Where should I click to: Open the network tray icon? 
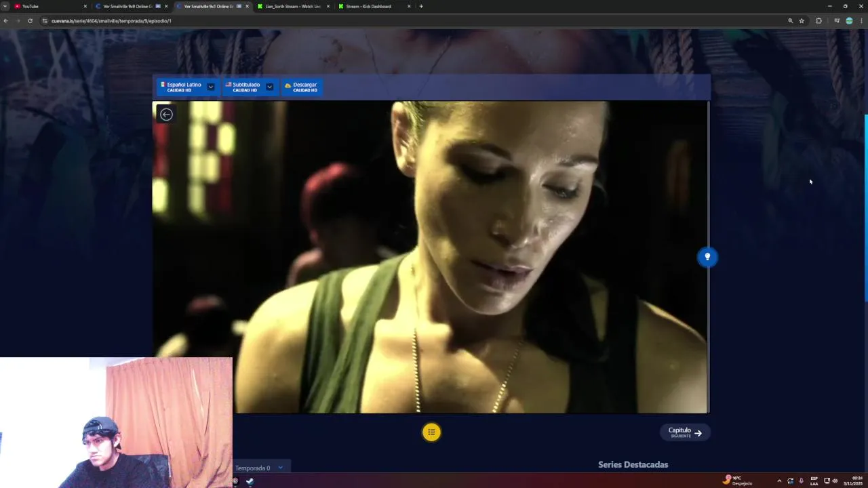tap(827, 481)
